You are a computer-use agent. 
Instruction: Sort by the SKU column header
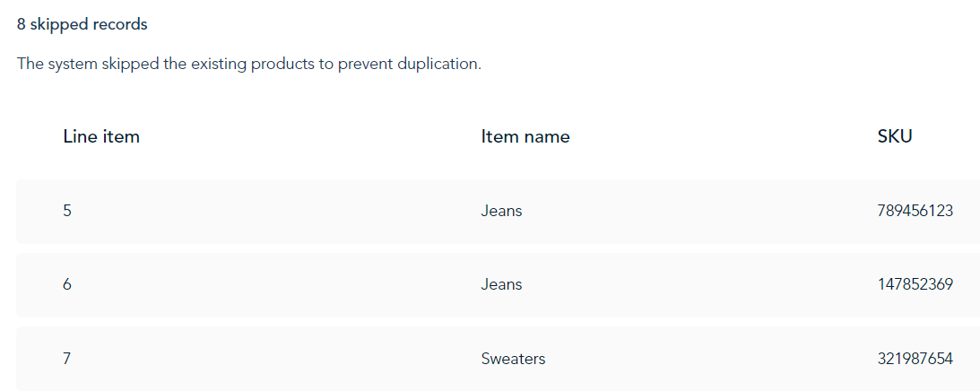tap(895, 136)
